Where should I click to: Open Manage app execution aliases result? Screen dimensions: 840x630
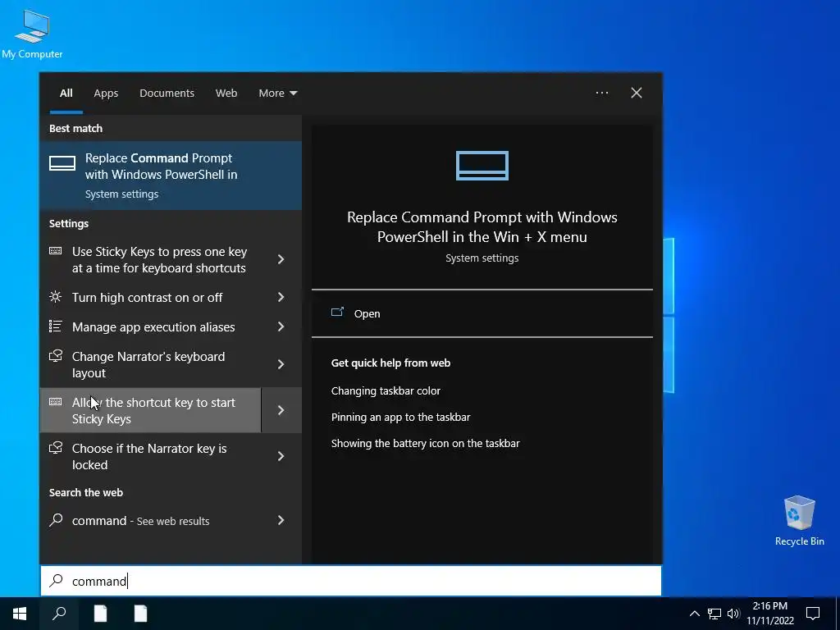[151, 326]
